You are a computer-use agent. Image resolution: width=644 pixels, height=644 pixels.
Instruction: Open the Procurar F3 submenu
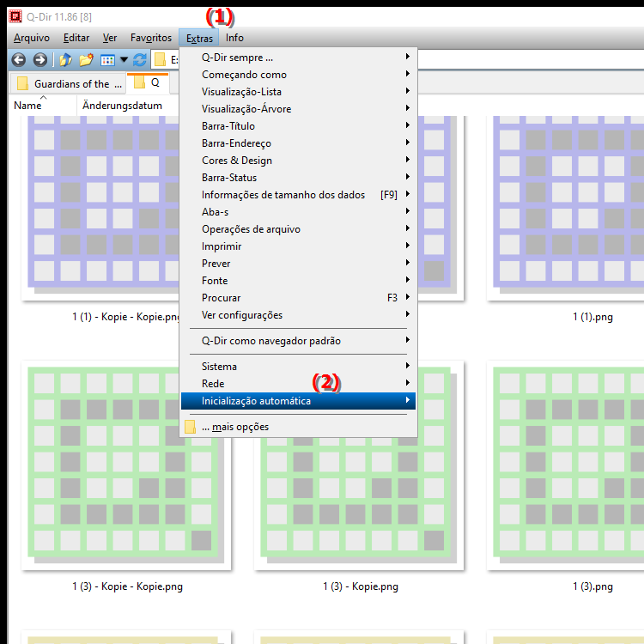(x=298, y=298)
